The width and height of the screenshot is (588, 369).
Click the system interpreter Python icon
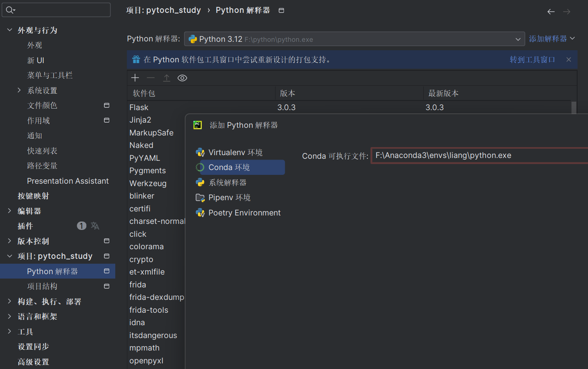pyautogui.click(x=200, y=182)
